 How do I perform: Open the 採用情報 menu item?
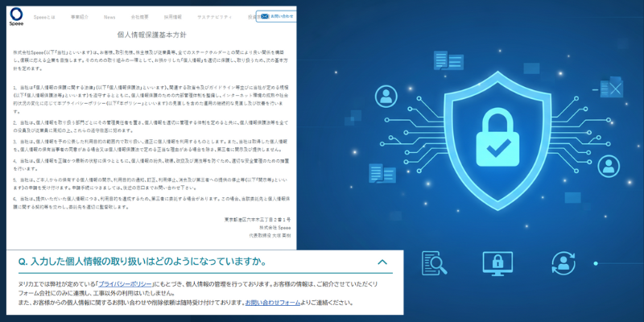(x=172, y=17)
